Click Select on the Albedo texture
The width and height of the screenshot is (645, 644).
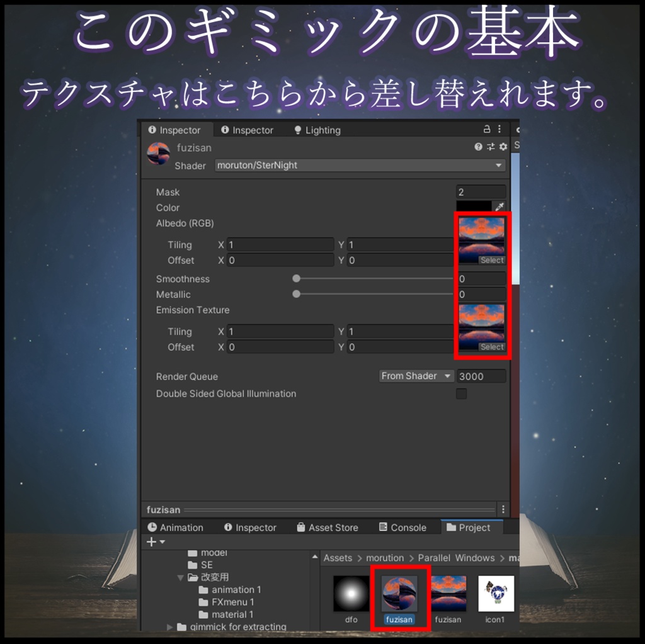tap(492, 260)
